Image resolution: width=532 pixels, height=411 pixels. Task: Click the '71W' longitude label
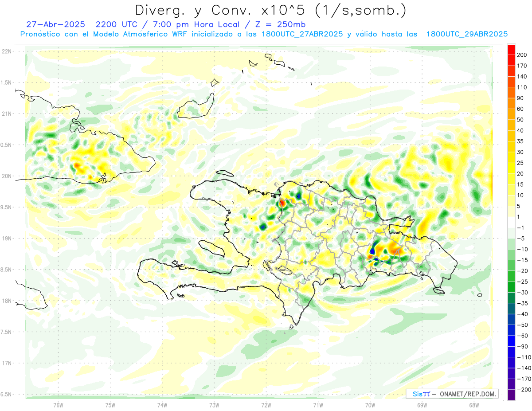coord(318,405)
